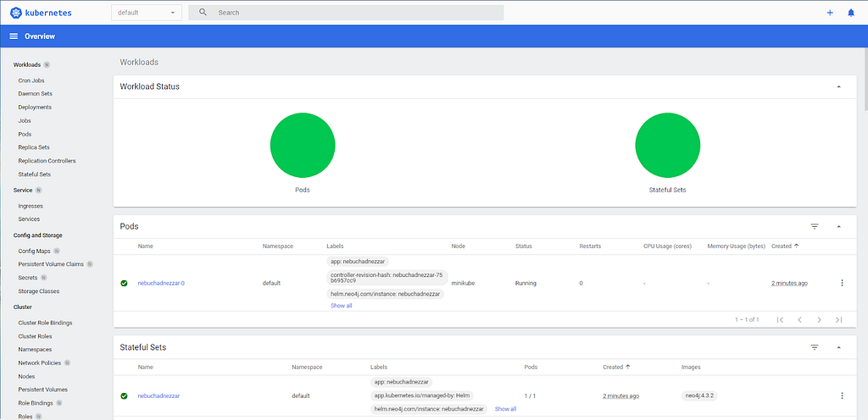Click running status icon of nebuchadnezzar-0
This screenshot has width=868, height=420.
coord(124,283)
